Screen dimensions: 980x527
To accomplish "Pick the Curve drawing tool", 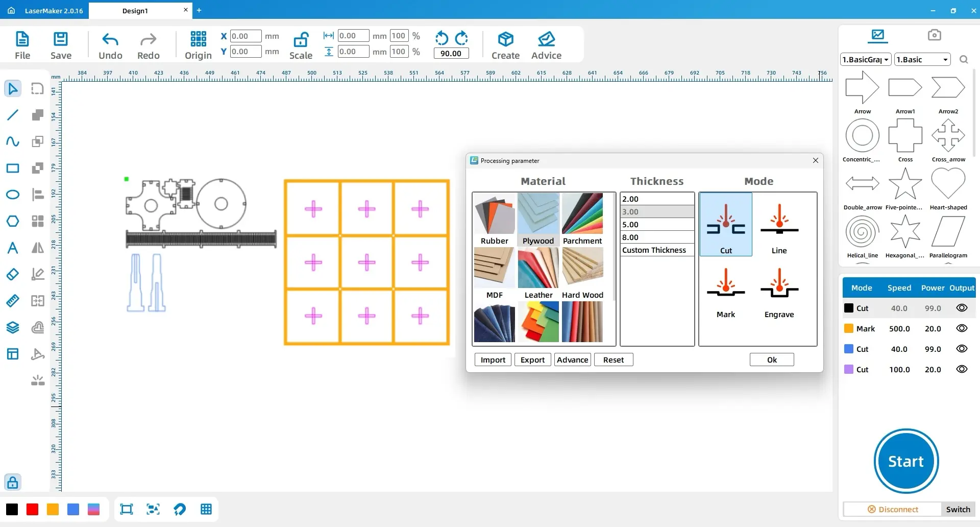I will pyautogui.click(x=13, y=141).
